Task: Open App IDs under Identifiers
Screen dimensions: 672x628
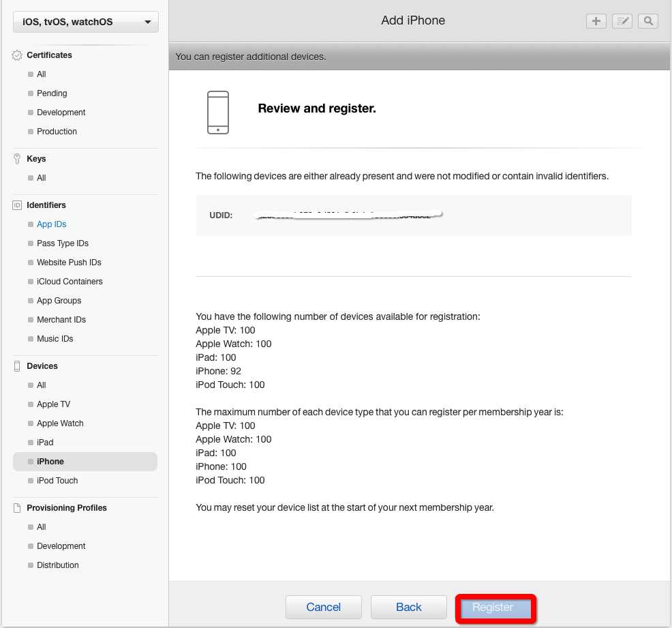Action: [x=51, y=224]
